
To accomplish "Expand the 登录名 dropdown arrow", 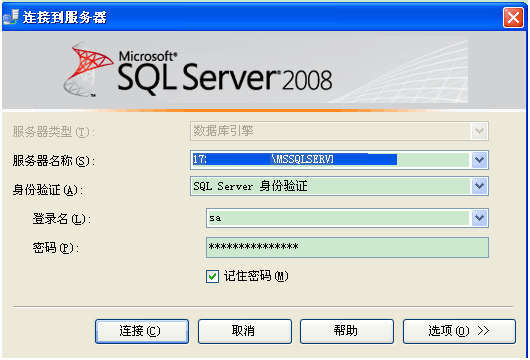I will tap(479, 218).
